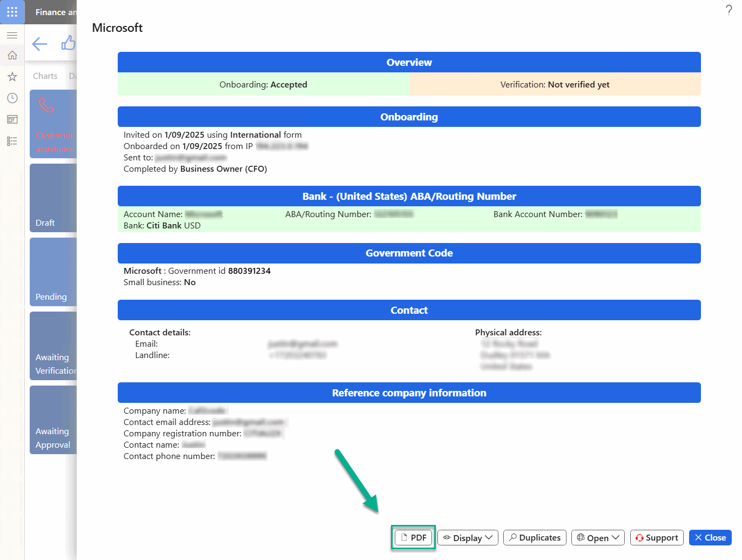The height and width of the screenshot is (560, 742).
Task: Close the Microsoft dialog
Action: tap(710, 537)
